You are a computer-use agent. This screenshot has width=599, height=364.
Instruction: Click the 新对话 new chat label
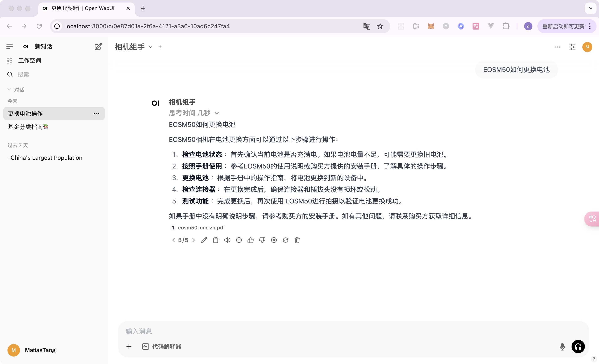tap(43, 46)
